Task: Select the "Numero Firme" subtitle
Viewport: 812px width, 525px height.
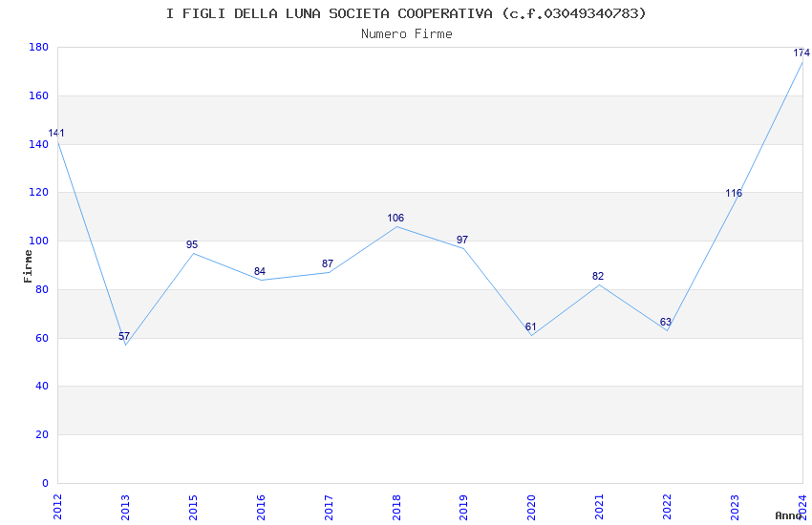Action: tap(406, 34)
